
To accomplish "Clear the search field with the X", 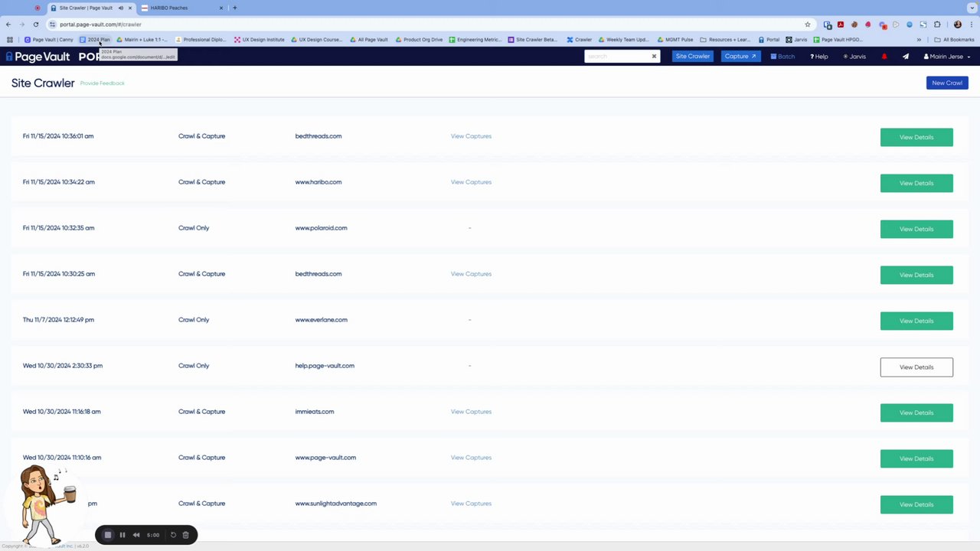I will (x=654, y=56).
